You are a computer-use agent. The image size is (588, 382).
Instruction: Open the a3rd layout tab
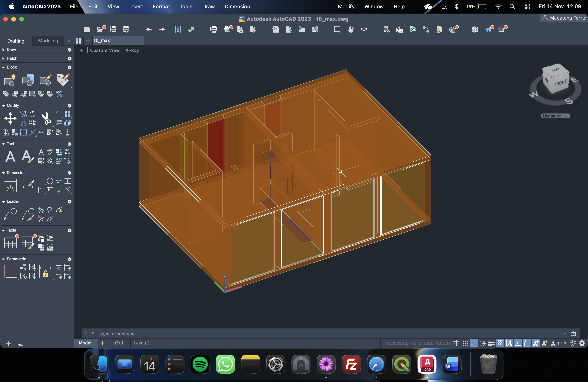(x=118, y=343)
